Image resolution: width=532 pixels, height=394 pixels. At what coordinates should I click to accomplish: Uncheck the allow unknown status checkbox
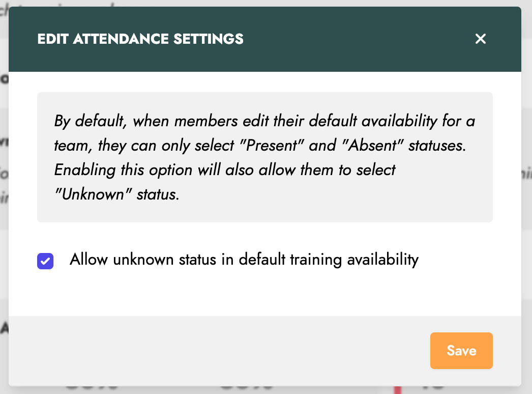[45, 261]
